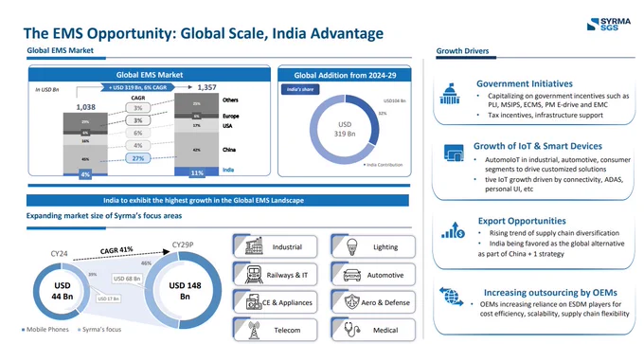This screenshot has height=344, width=644.
Task: Click 'Expanding market size of Syrma's focus areas'
Action: pos(104,216)
